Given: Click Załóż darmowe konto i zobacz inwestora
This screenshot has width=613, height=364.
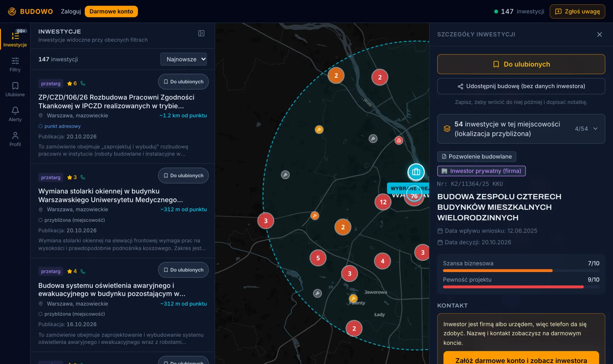Looking at the screenshot, I should pyautogui.click(x=521, y=358).
